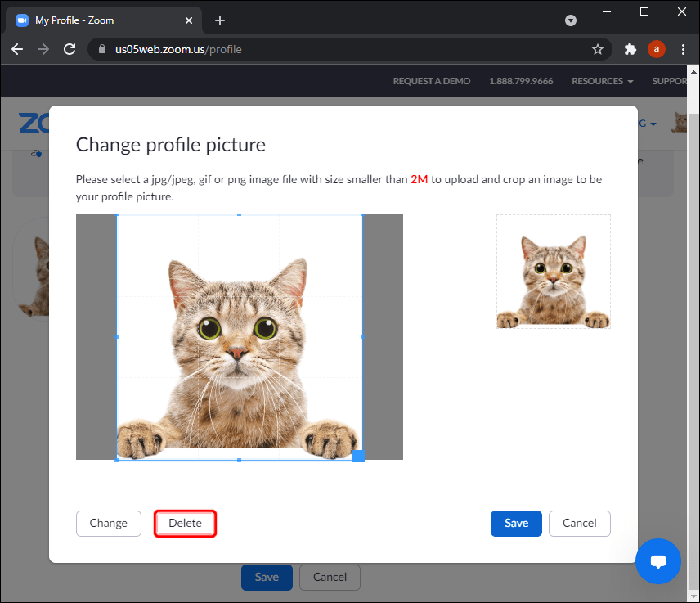
Task: Click the media control icon in title bar
Action: point(570,20)
